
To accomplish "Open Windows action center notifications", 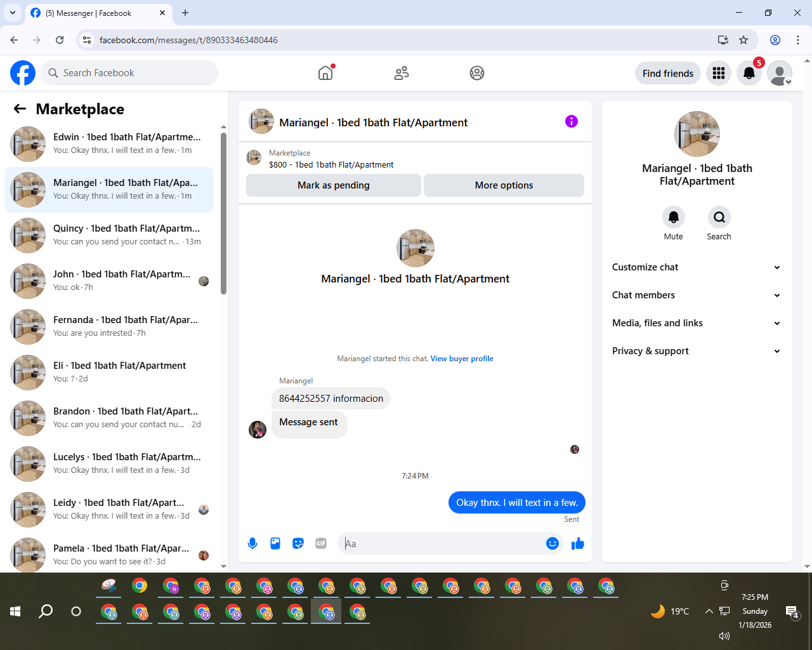I will tap(793, 612).
